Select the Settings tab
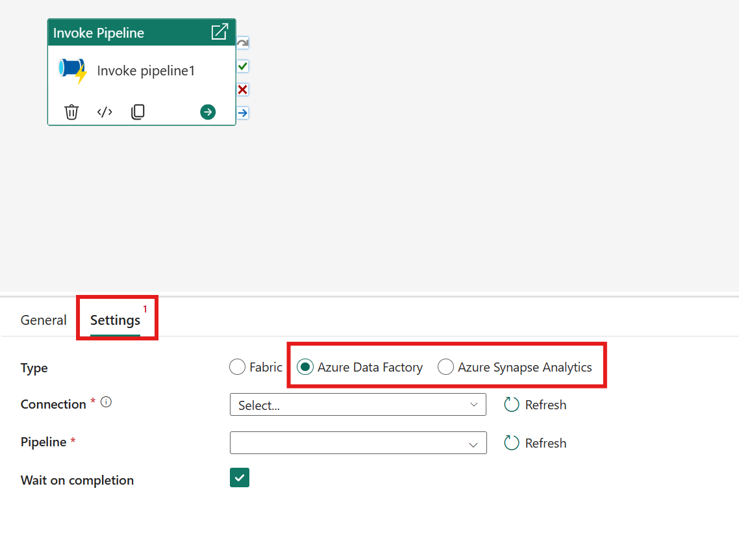This screenshot has width=739, height=560. [x=115, y=320]
